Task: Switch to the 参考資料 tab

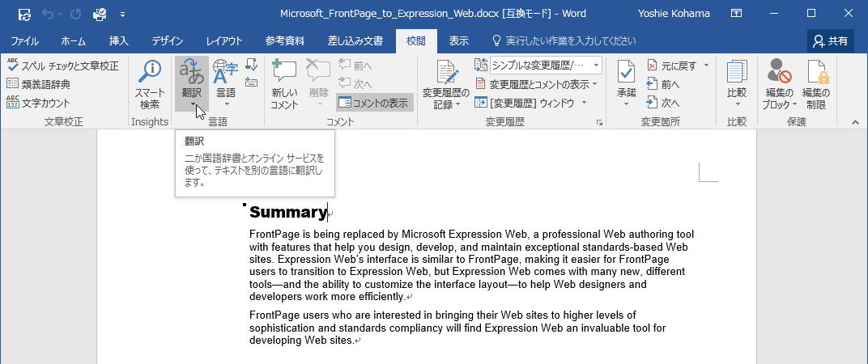Action: coord(285,41)
